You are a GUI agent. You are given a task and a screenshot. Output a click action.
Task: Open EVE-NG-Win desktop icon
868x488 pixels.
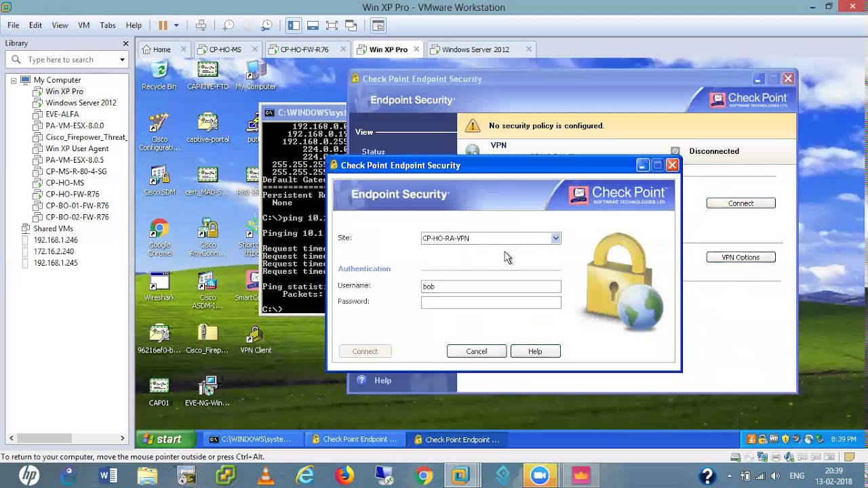(208, 392)
